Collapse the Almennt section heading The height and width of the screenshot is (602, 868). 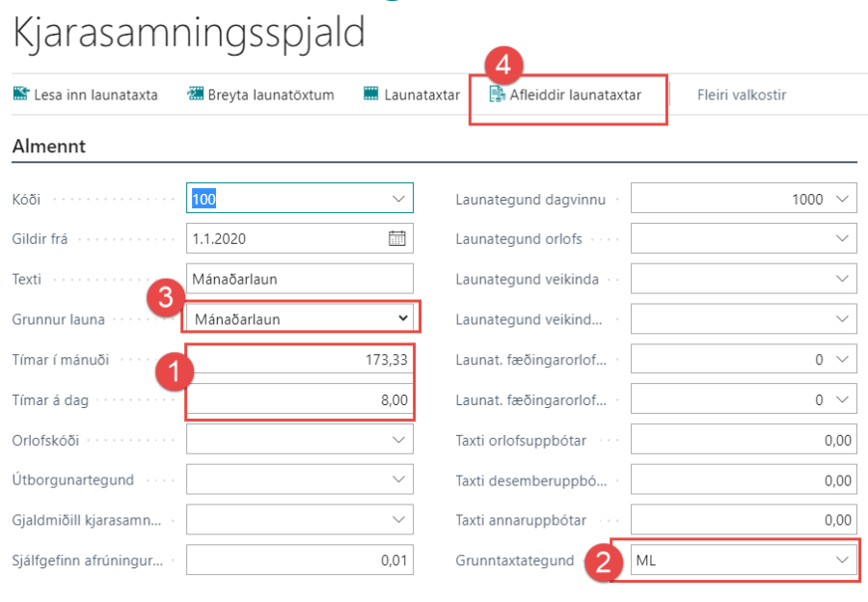pyautogui.click(x=49, y=147)
